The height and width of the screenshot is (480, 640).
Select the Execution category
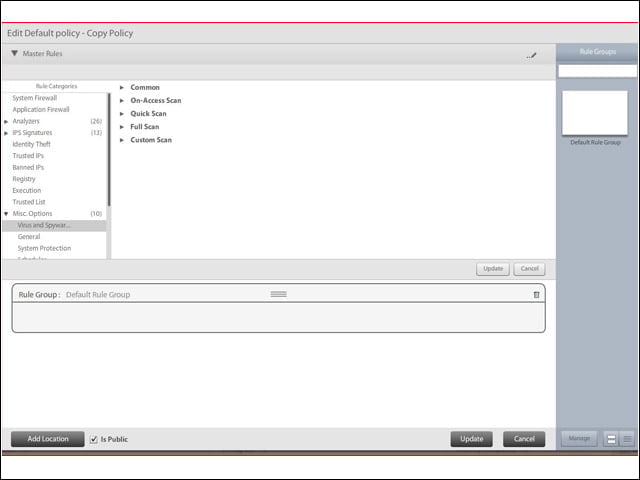pyautogui.click(x=27, y=190)
